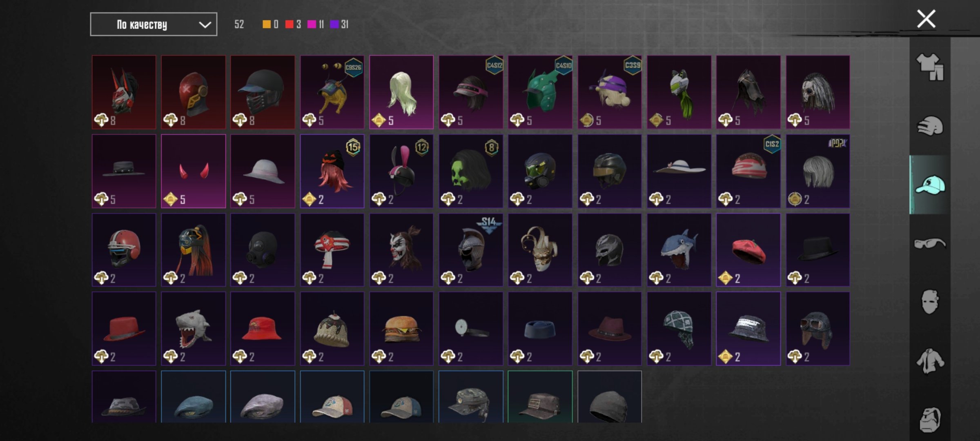Open the face mask category icon
Screen dimensions: 980x441
pos(930,302)
